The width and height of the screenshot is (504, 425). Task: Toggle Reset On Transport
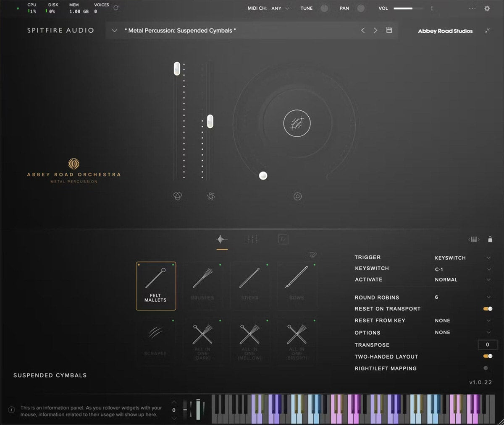tap(488, 308)
